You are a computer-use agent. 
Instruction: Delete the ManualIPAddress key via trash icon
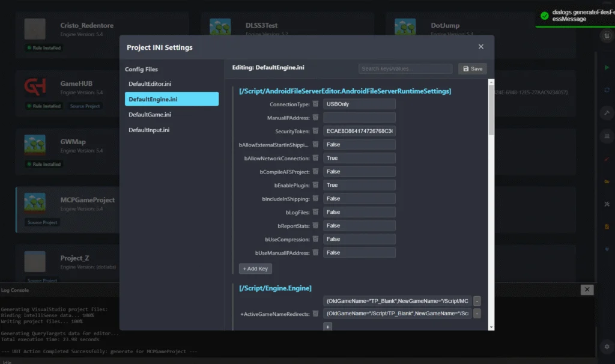point(315,118)
